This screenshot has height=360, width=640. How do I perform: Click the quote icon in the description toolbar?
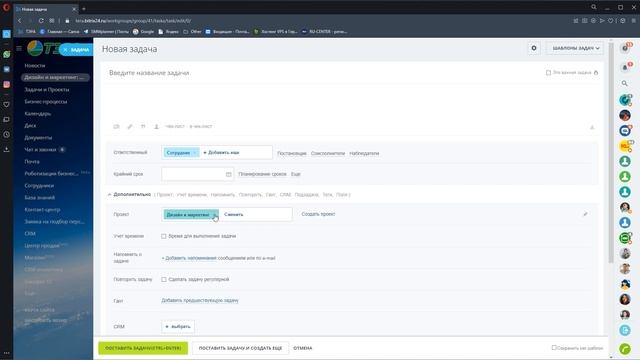tap(143, 127)
